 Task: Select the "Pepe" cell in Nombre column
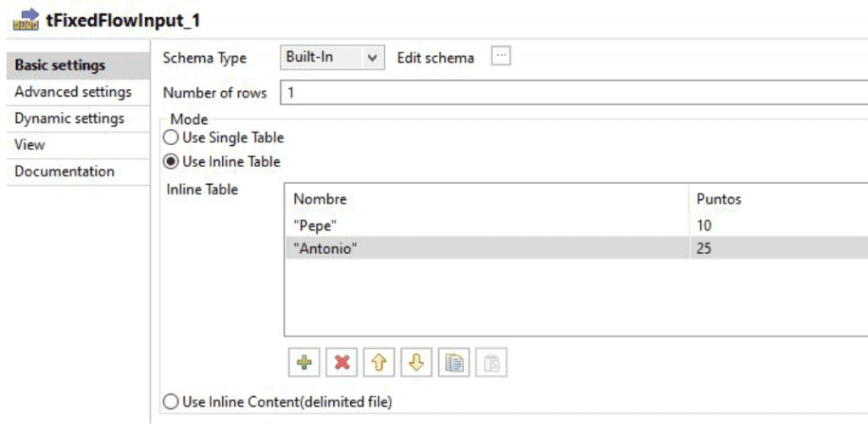(487, 226)
